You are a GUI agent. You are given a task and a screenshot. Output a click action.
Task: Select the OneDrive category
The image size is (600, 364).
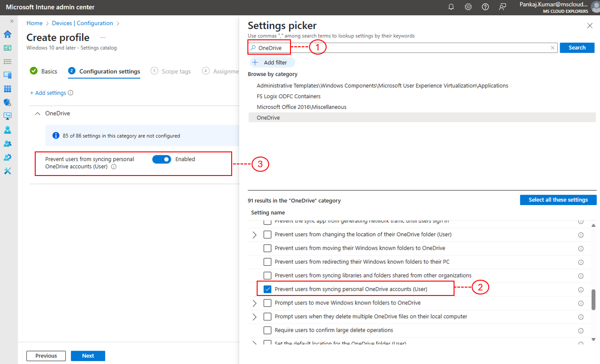click(x=422, y=118)
